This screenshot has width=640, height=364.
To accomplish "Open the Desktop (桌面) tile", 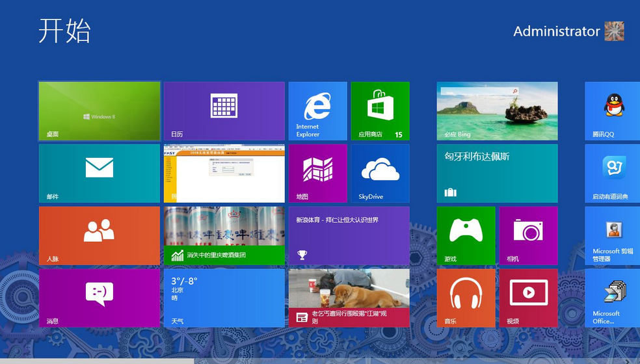I will point(100,111).
